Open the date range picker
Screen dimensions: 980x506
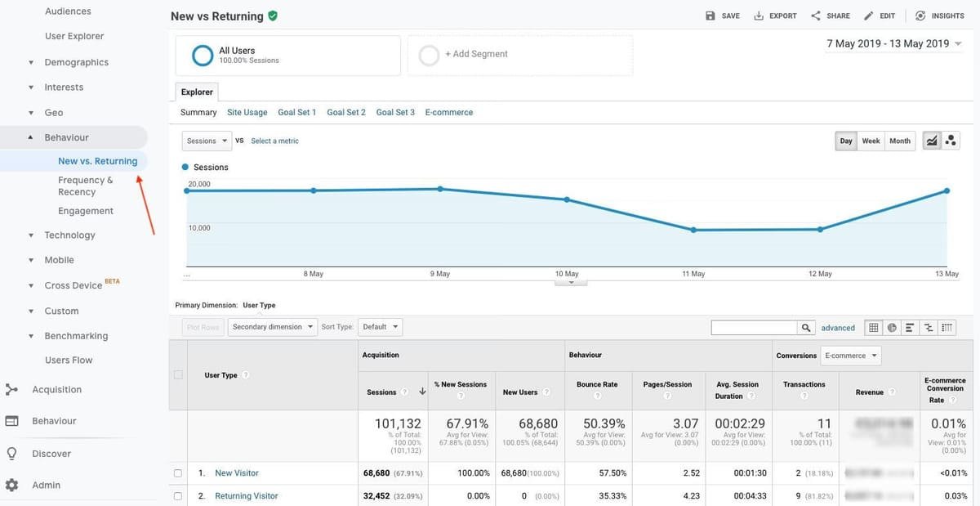[894, 43]
